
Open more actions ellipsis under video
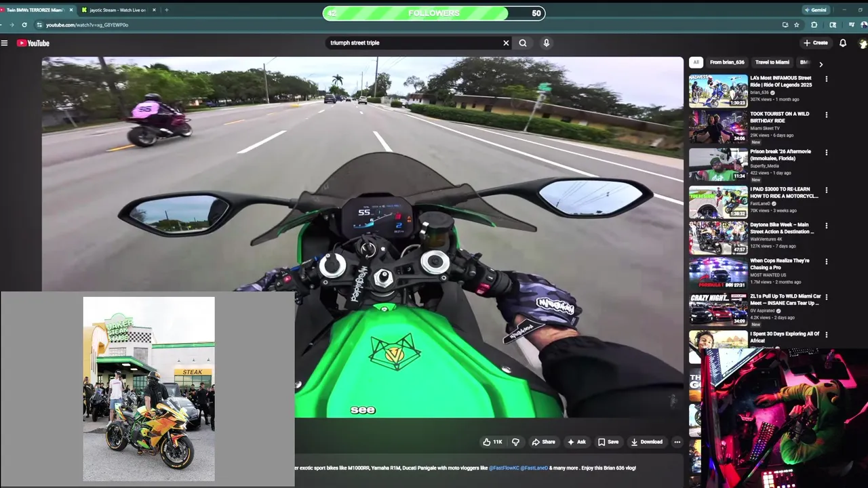click(677, 442)
